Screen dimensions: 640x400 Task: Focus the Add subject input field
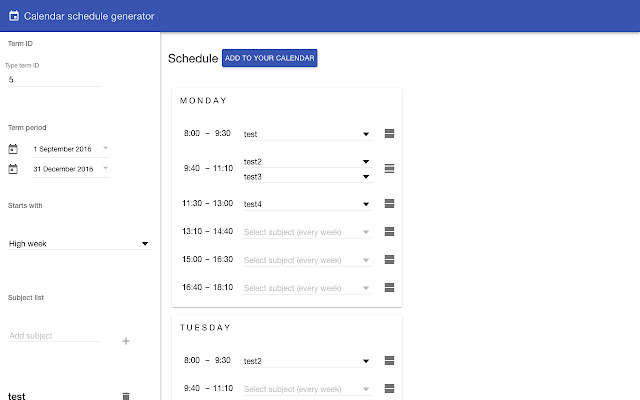click(x=54, y=336)
